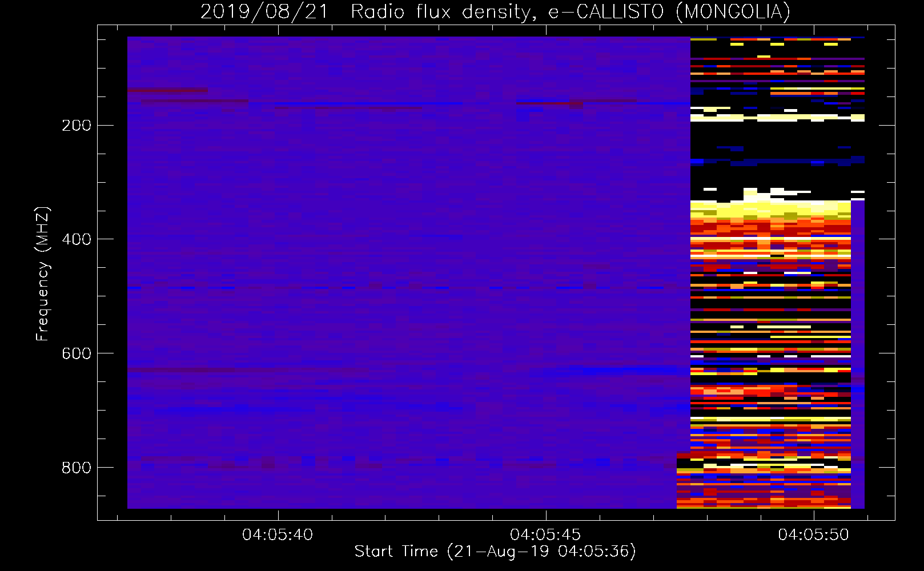Select the 600 frequency tick label
This screenshot has height=571, width=924.
(77, 353)
